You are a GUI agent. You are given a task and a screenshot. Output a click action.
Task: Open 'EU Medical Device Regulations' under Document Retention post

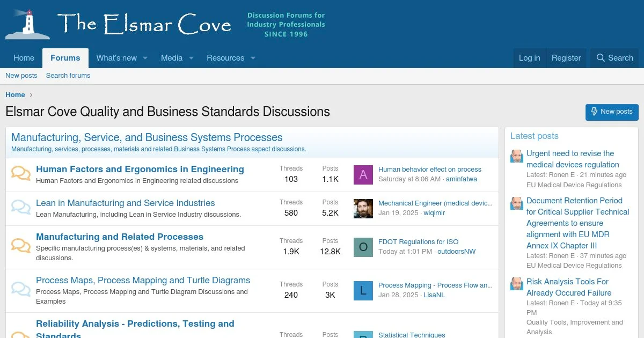(x=574, y=266)
